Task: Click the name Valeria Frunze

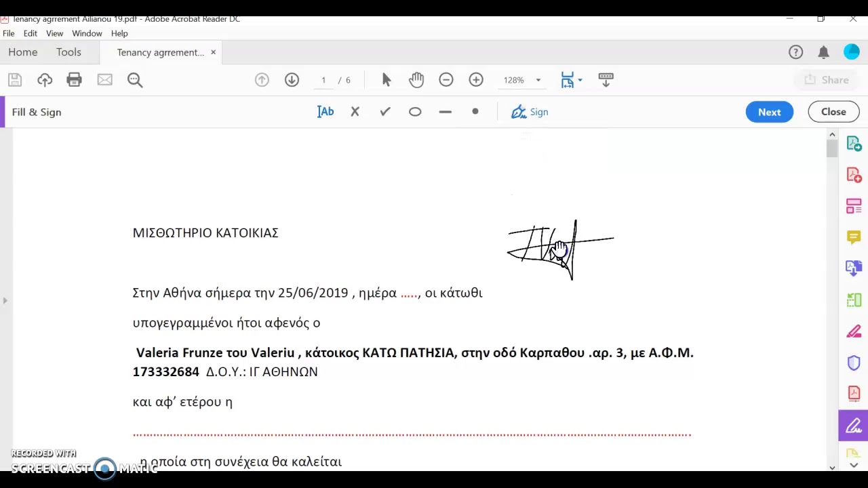Action: 180,352
